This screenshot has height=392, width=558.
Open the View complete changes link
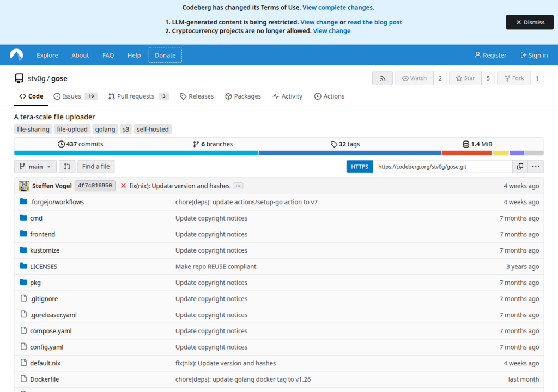pos(337,8)
